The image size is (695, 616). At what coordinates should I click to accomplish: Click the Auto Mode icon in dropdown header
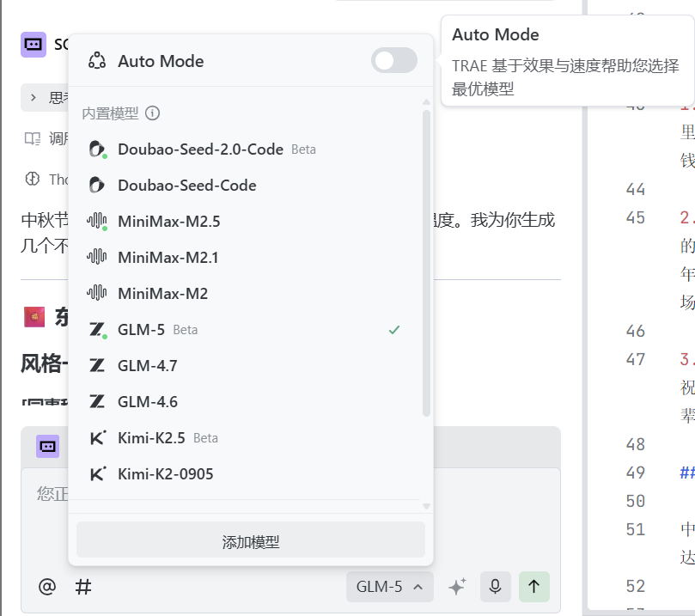point(96,61)
